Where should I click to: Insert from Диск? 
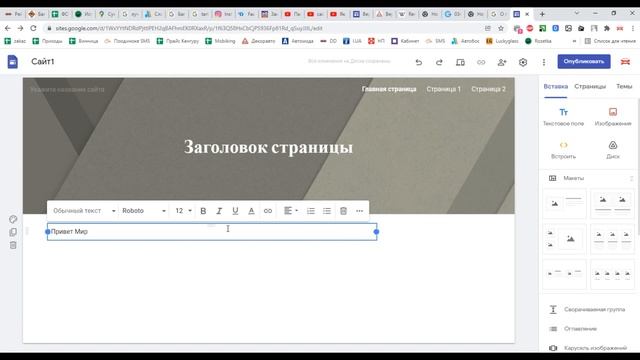tap(613, 150)
